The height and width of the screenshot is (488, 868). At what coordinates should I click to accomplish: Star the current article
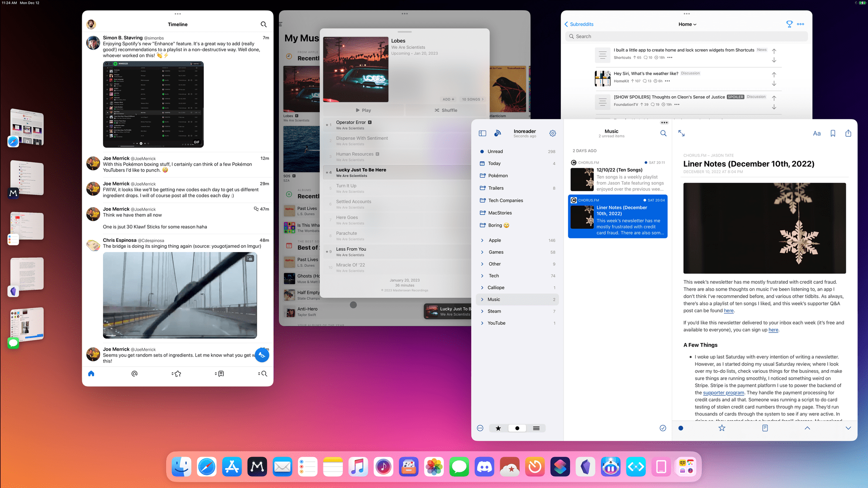click(x=722, y=428)
